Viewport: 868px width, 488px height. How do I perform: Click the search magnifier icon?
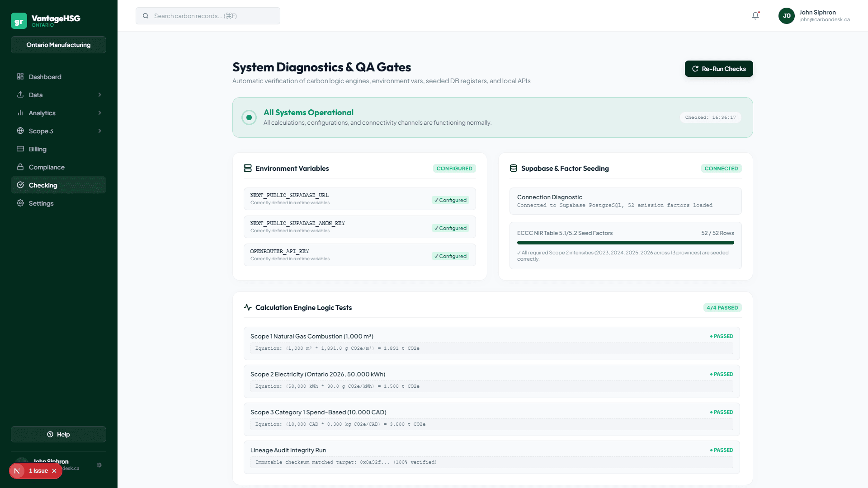tap(146, 16)
